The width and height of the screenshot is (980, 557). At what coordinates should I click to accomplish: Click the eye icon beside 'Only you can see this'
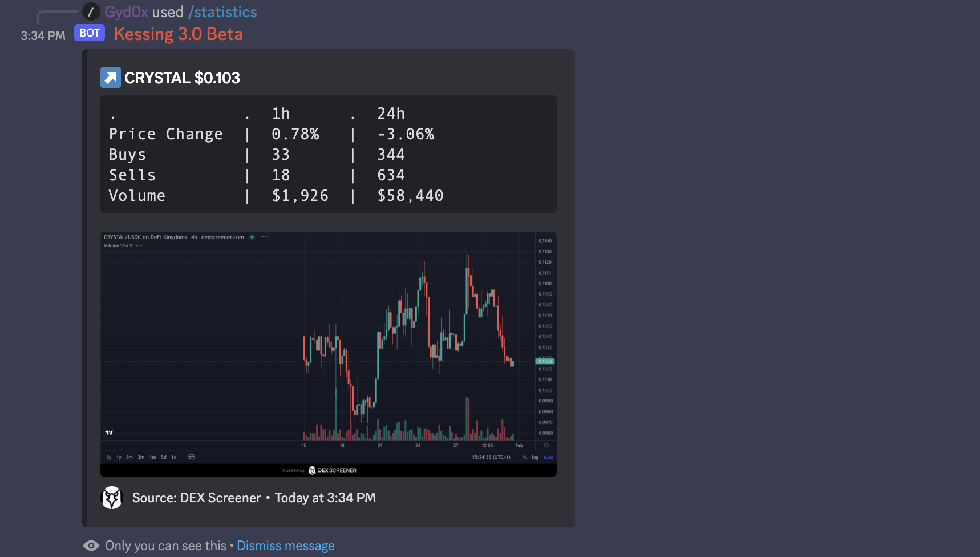click(91, 546)
